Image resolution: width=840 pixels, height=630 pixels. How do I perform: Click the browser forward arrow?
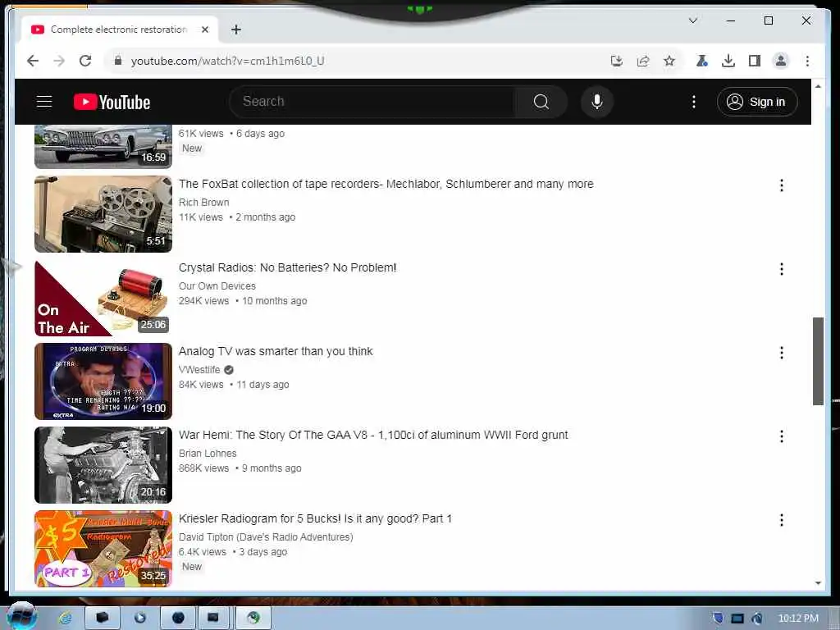59,61
